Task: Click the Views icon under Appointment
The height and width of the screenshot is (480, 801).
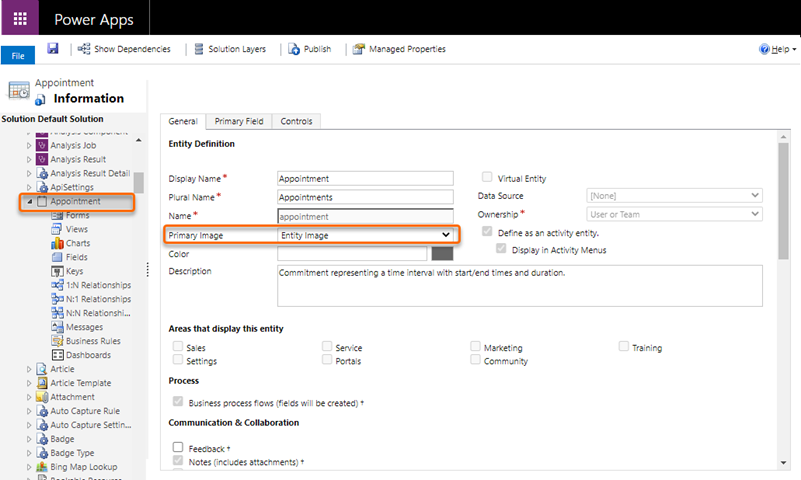Action: click(x=57, y=229)
